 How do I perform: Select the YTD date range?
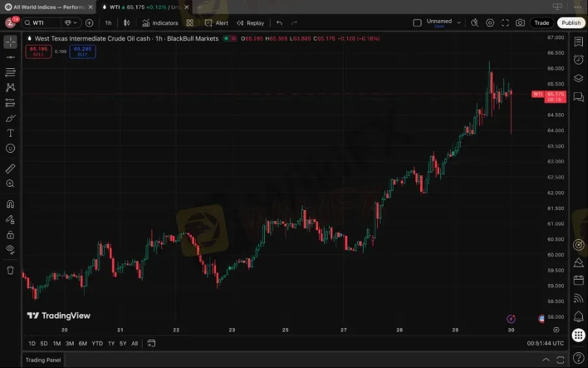(x=97, y=343)
